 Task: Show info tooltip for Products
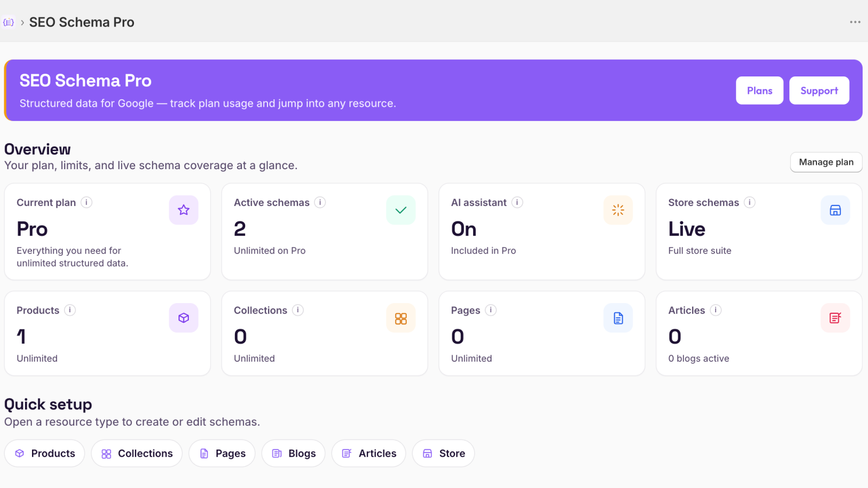coord(70,310)
